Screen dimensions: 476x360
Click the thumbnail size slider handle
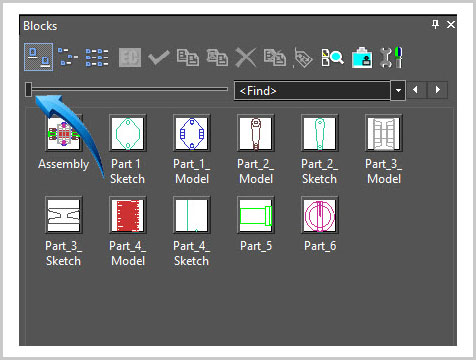pyautogui.click(x=29, y=89)
